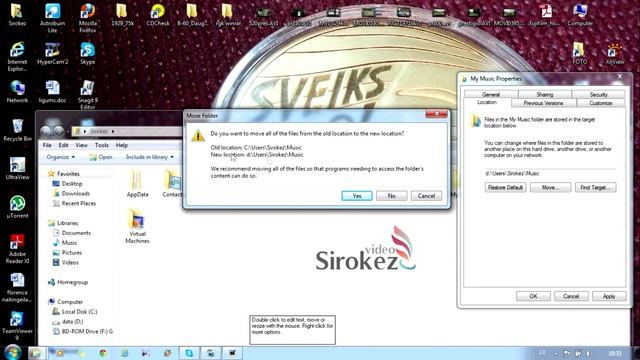Open the Help menu in Explorer
Viewport: 640px width, 360px height.
[x=122, y=145]
